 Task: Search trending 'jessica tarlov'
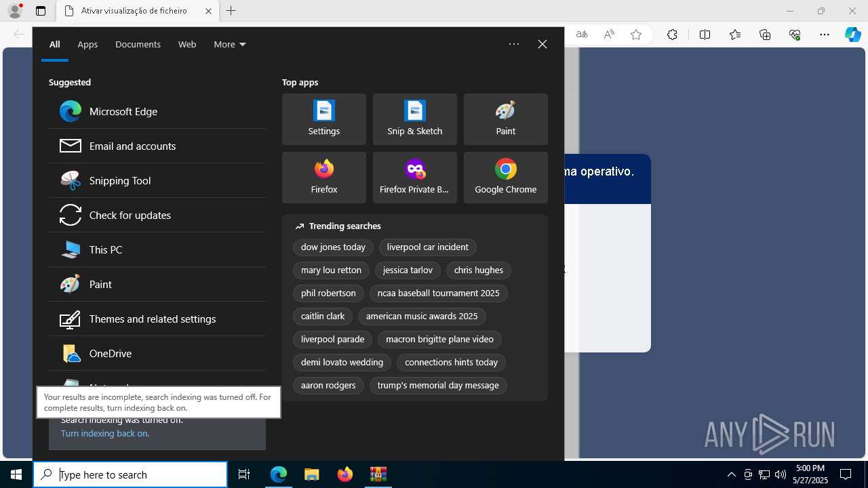(408, 270)
